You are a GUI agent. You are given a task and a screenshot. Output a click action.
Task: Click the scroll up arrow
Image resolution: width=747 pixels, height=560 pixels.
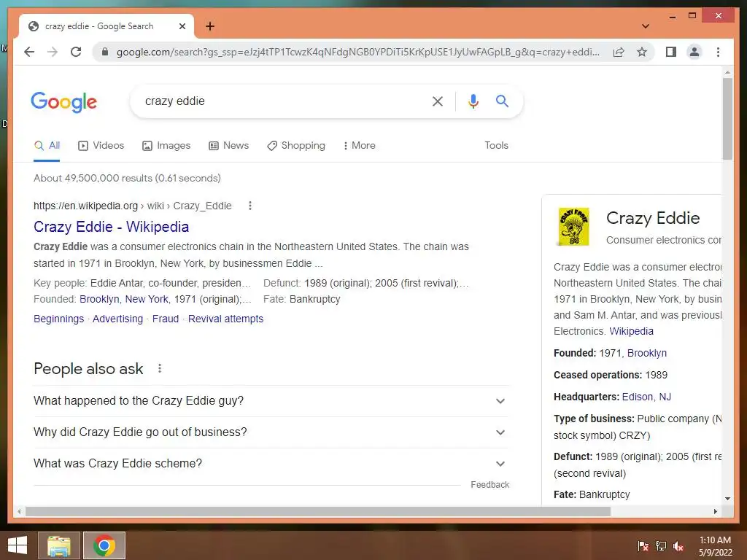coord(727,72)
